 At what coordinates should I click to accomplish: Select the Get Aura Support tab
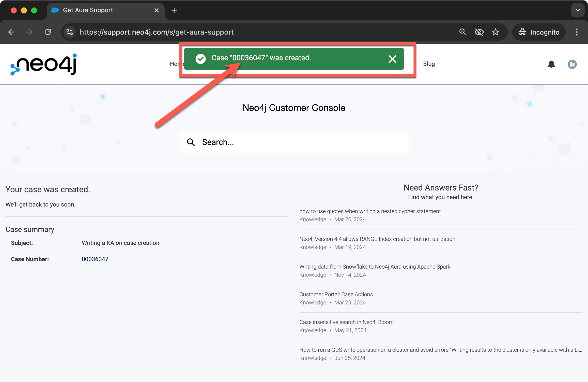[105, 10]
